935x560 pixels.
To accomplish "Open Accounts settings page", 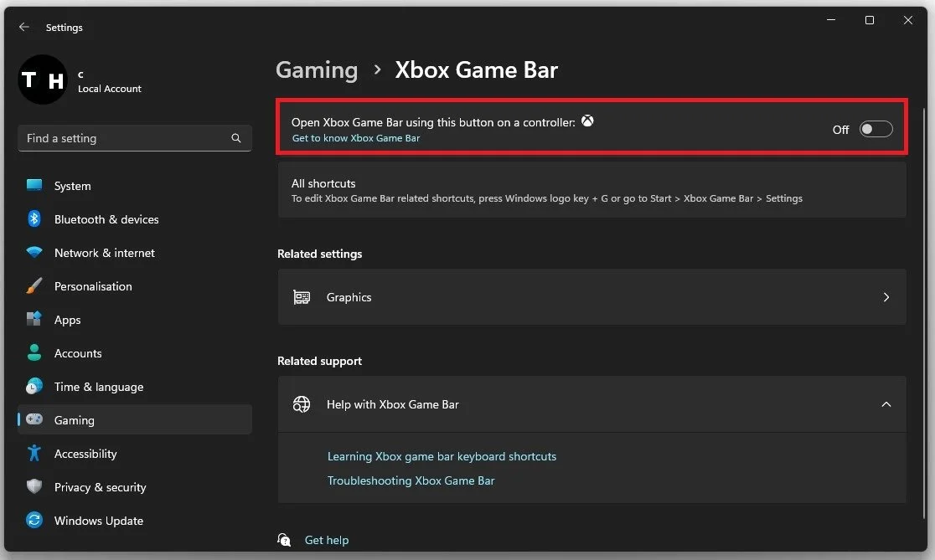I will 135,353.
